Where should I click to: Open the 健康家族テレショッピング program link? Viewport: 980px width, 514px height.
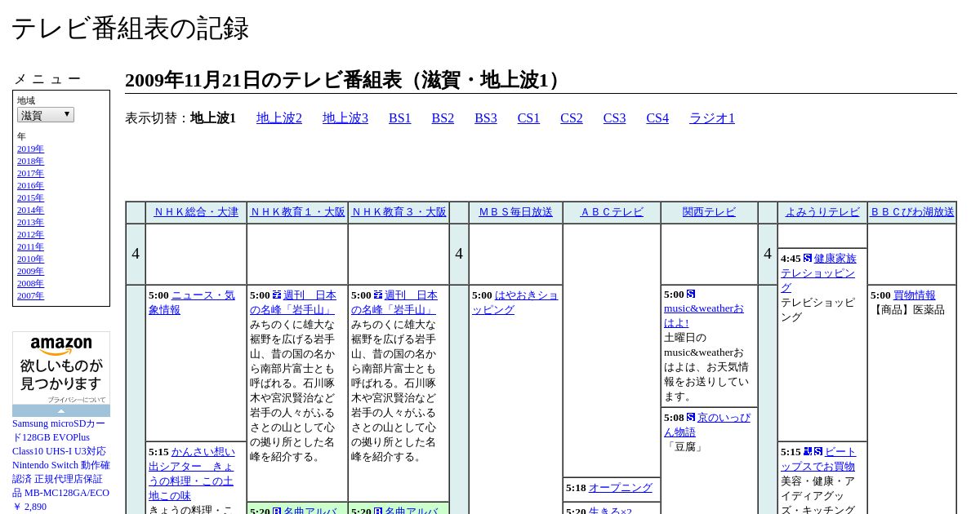click(818, 273)
